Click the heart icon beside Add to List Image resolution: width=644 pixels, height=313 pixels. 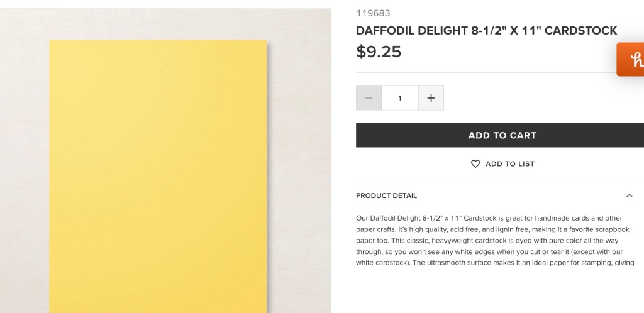point(475,164)
